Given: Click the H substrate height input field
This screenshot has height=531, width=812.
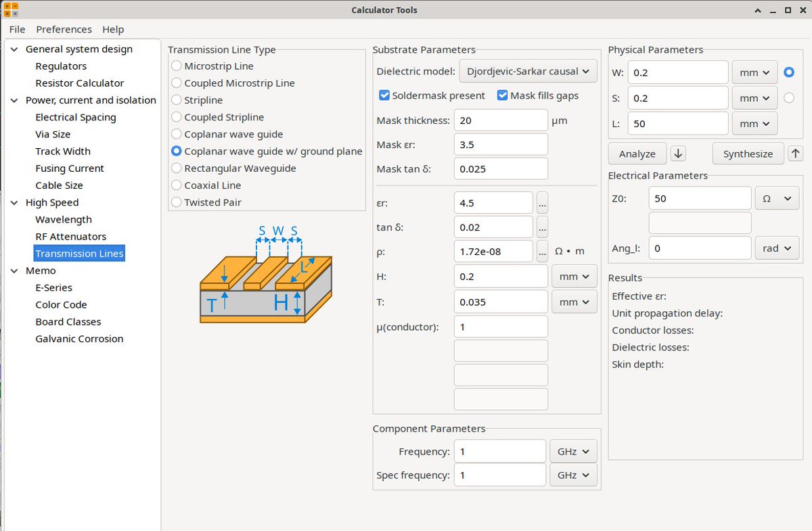Looking at the screenshot, I should 500,276.
